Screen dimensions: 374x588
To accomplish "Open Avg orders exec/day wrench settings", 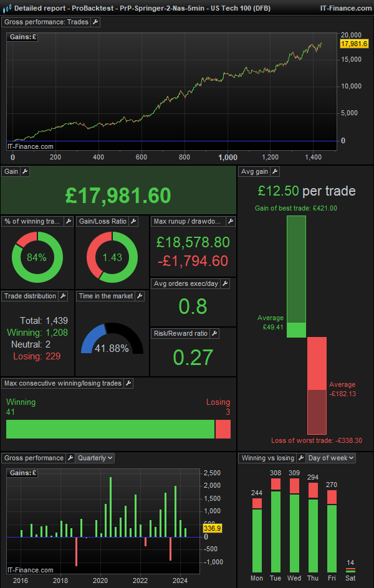I will [225, 283].
